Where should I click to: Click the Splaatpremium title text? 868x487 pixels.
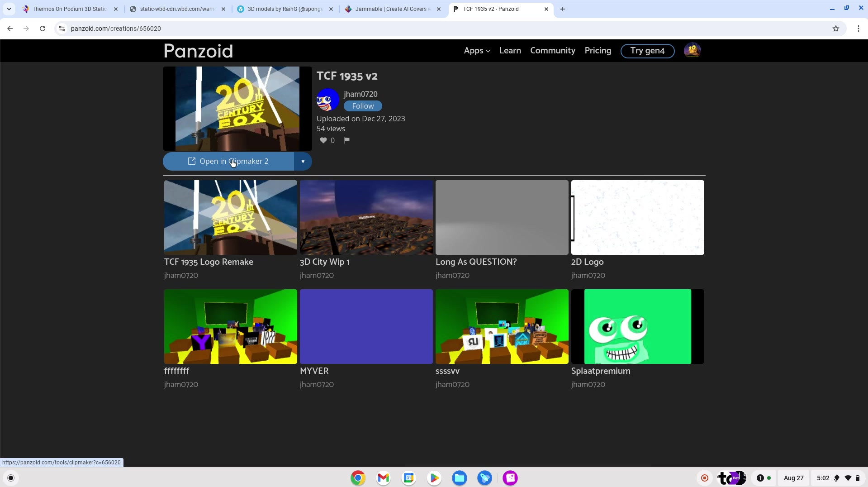[x=601, y=371]
